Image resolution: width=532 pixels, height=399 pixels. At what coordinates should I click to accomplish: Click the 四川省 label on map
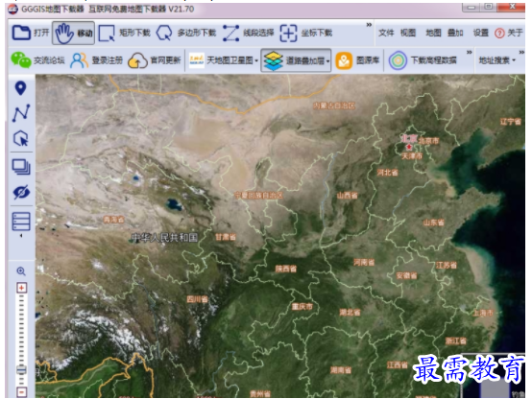(x=197, y=299)
